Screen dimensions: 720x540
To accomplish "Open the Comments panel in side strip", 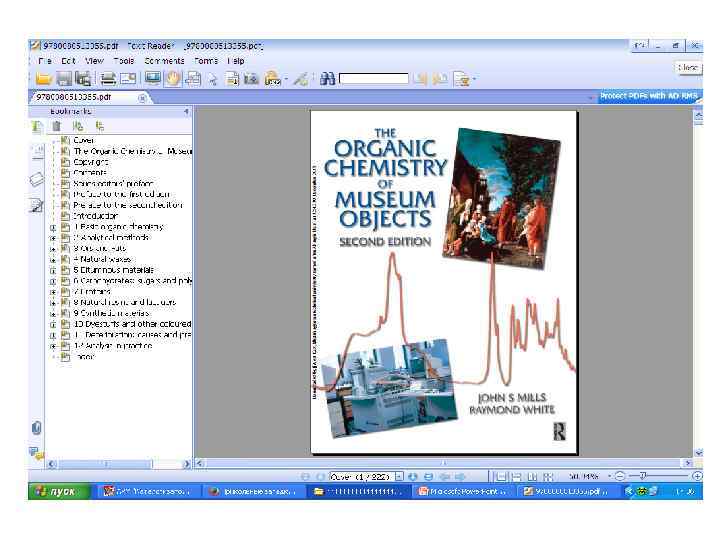I will [x=36, y=453].
